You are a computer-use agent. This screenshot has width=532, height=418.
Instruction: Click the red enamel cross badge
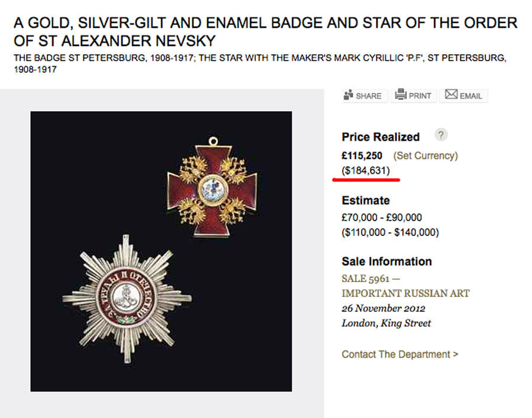click(x=212, y=187)
